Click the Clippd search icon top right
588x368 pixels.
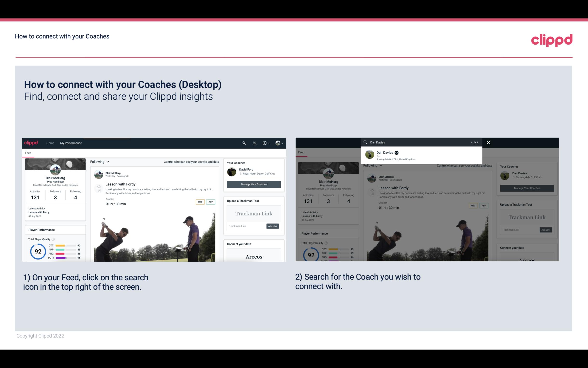pyautogui.click(x=243, y=143)
